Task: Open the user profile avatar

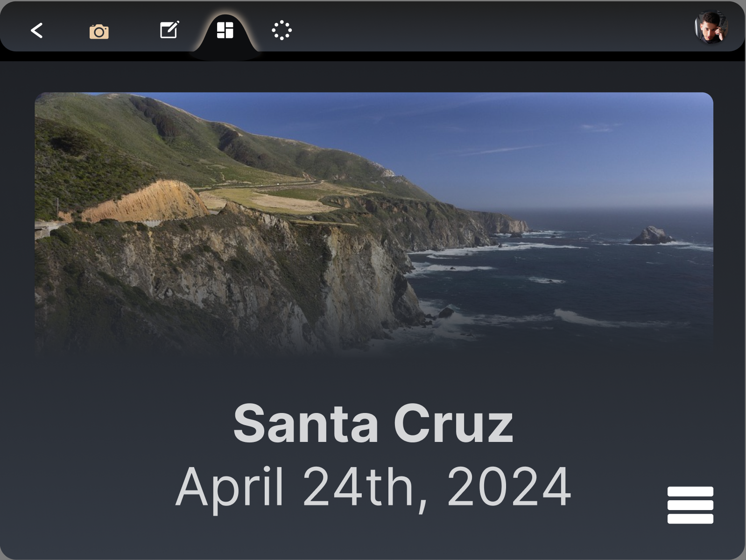Action: 711,28
